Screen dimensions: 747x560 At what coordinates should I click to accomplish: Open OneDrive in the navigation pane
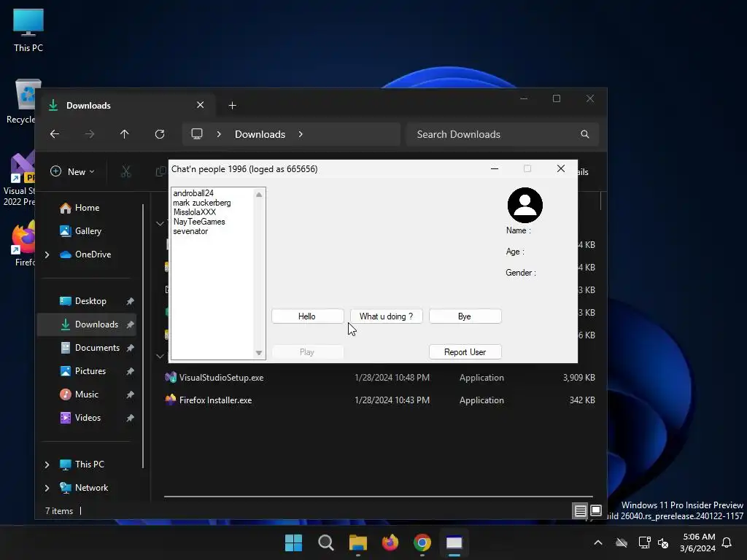pyautogui.click(x=86, y=254)
